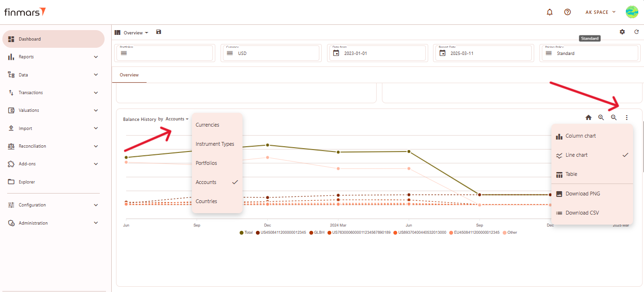Click the save layout floppy disk icon
Image resolution: width=644 pixels, height=292 pixels.
(x=158, y=32)
